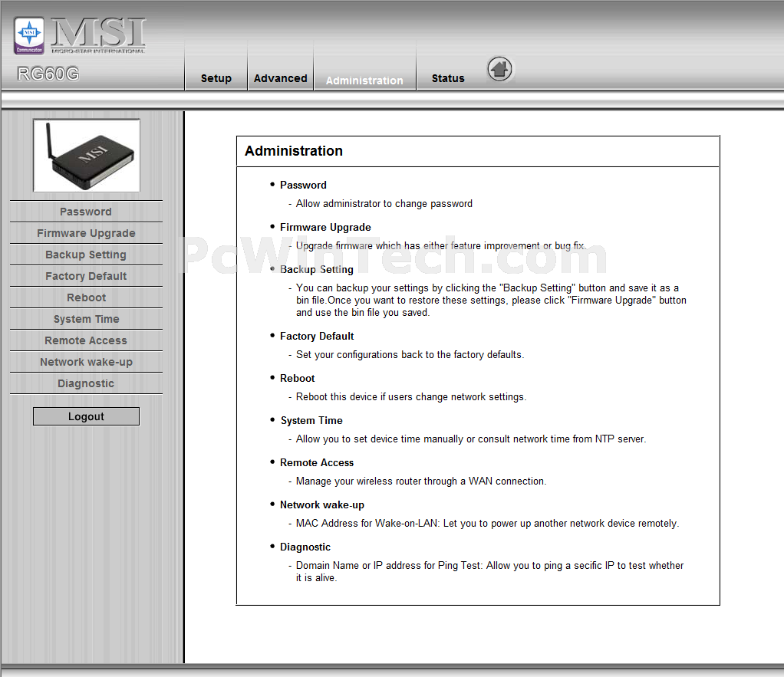Viewport: 784px width, 677px height.
Task: Click 'Manage your wireless router through a WAN' text
Action: tap(421, 481)
